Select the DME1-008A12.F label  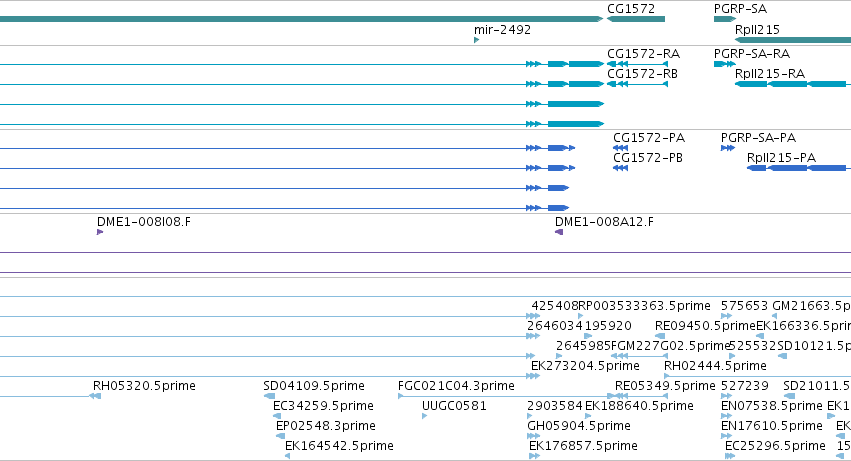point(604,222)
